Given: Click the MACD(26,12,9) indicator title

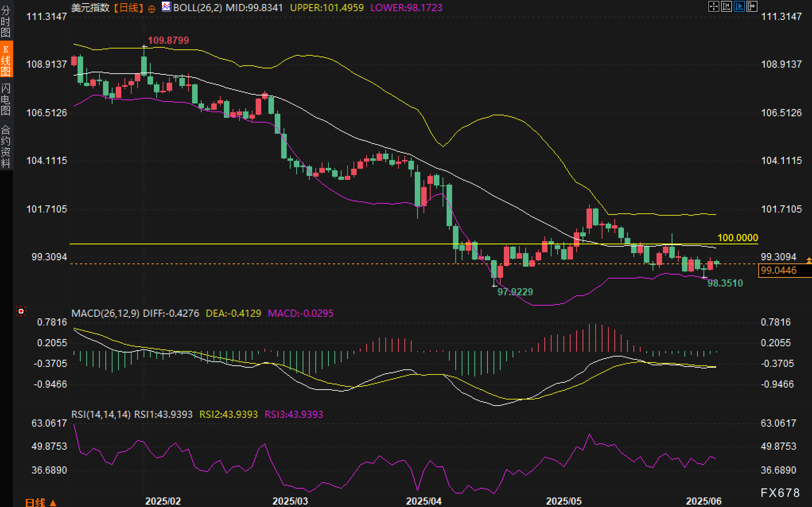Looking at the screenshot, I should point(105,313).
